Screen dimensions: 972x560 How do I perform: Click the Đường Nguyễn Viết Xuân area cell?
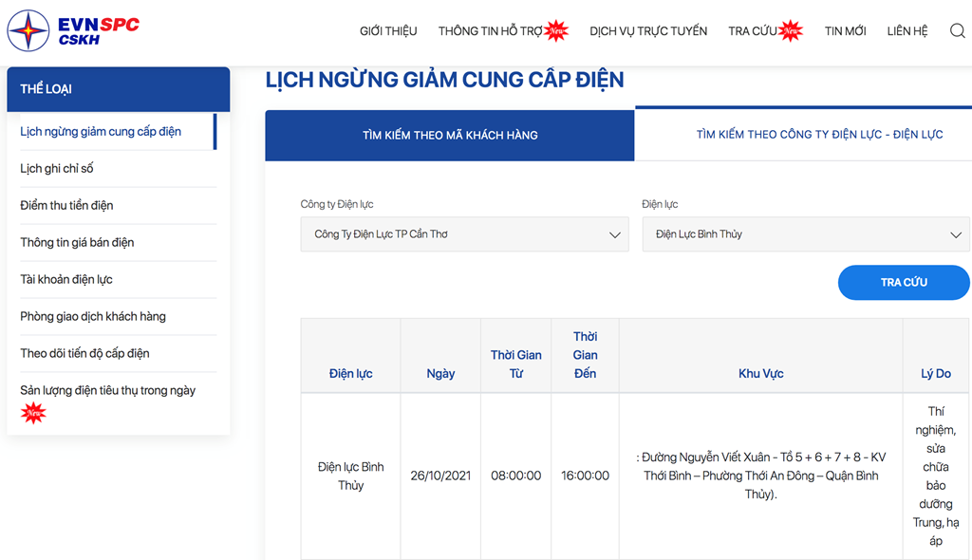pos(760,476)
